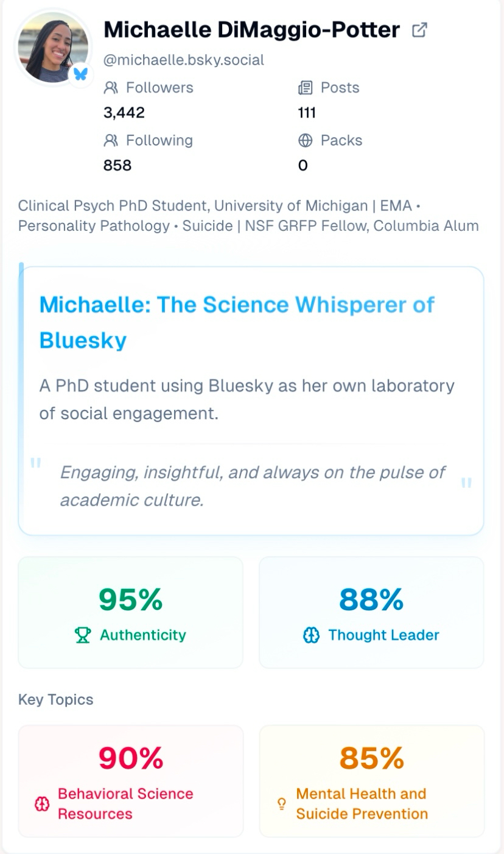Viewport: 504px width, 854px height.
Task: Open the profile photo thumbnail
Action: click(x=52, y=47)
